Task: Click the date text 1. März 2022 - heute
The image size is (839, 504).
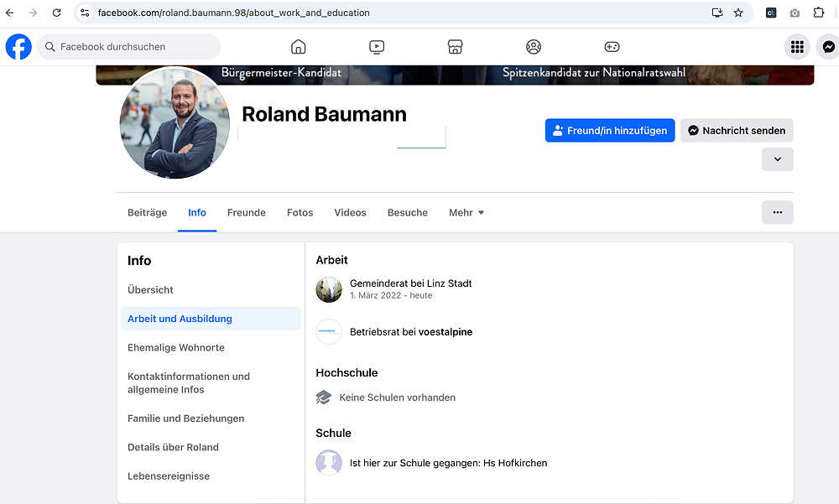Action: 391,295
